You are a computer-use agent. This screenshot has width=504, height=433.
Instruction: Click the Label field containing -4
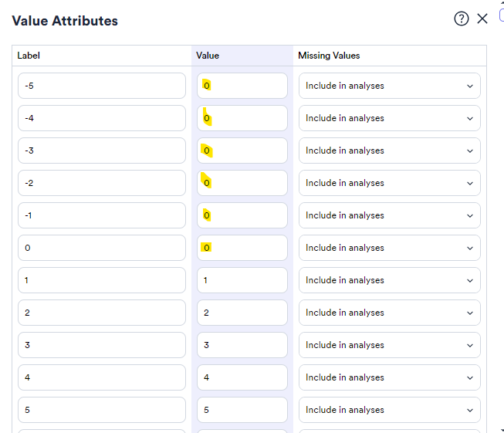tap(102, 118)
